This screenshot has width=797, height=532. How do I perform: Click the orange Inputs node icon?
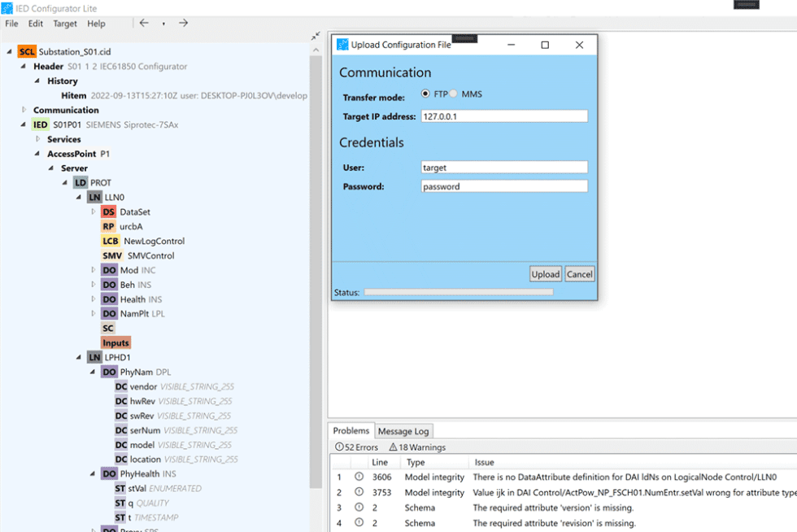[x=115, y=342]
